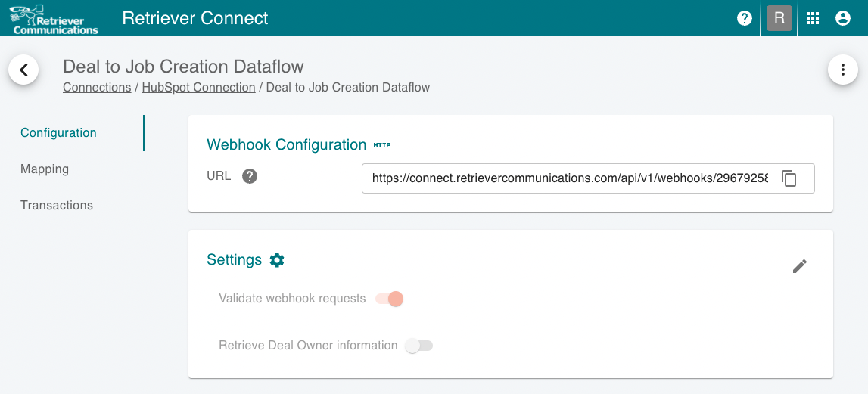This screenshot has height=394, width=868.
Task: Click the URL label text
Action: (x=219, y=176)
